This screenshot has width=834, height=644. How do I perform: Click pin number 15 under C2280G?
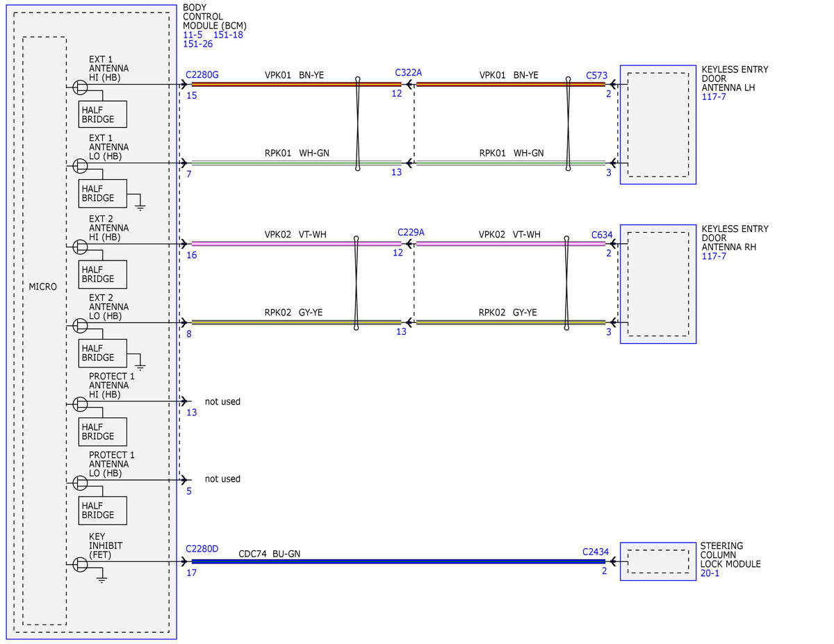point(192,95)
